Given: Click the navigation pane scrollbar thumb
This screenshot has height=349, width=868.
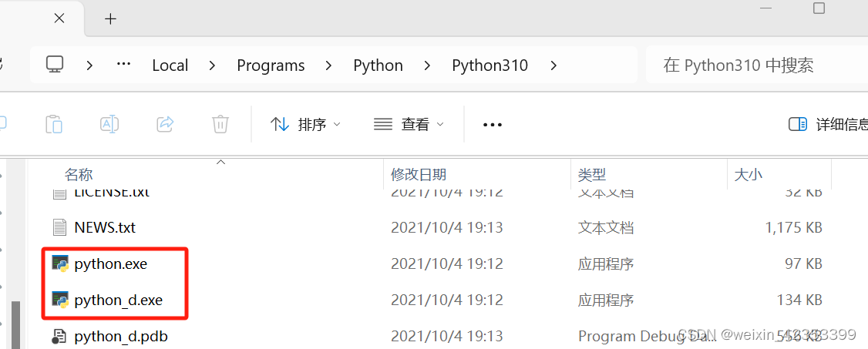Looking at the screenshot, I should 15,325.
